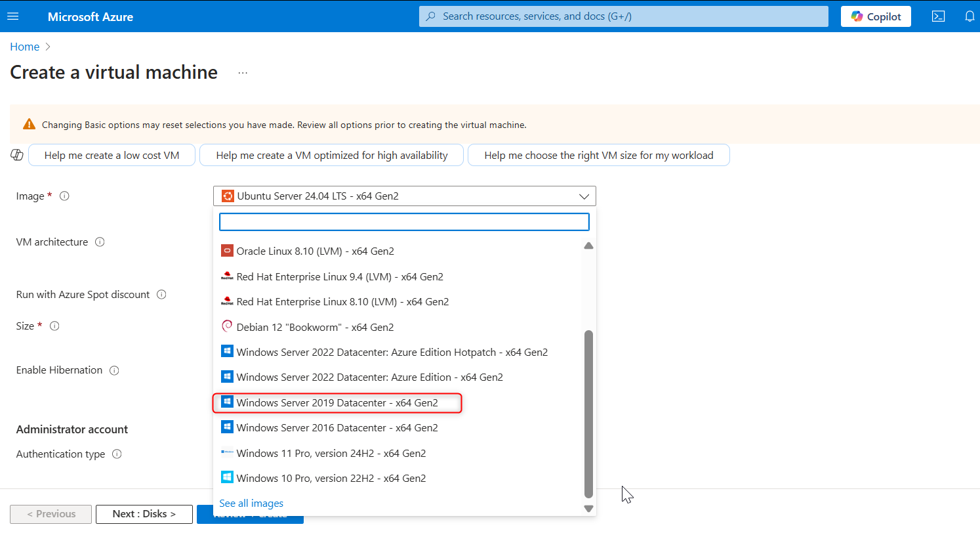Collapse the Image dropdown showing Ubuntu Server 24.04
980x537 pixels.
tap(405, 196)
